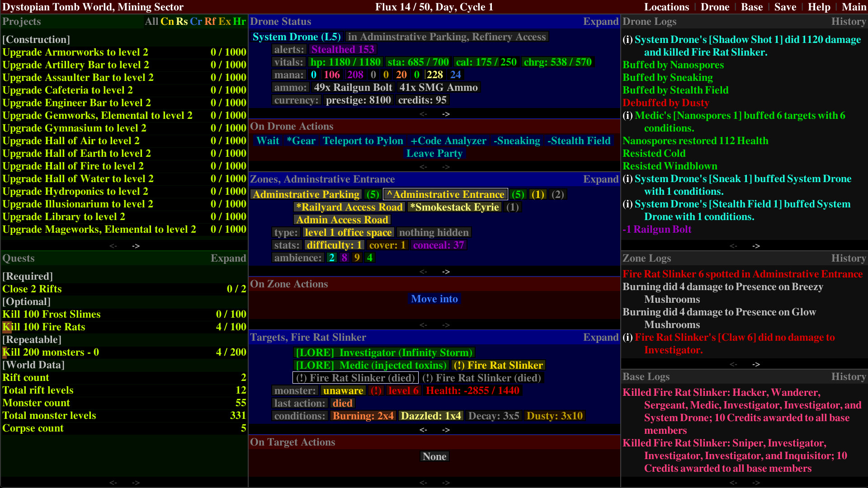The width and height of the screenshot is (868, 488).
Task: Click the cyan ambience swatch labeled 2
Action: [331, 257]
